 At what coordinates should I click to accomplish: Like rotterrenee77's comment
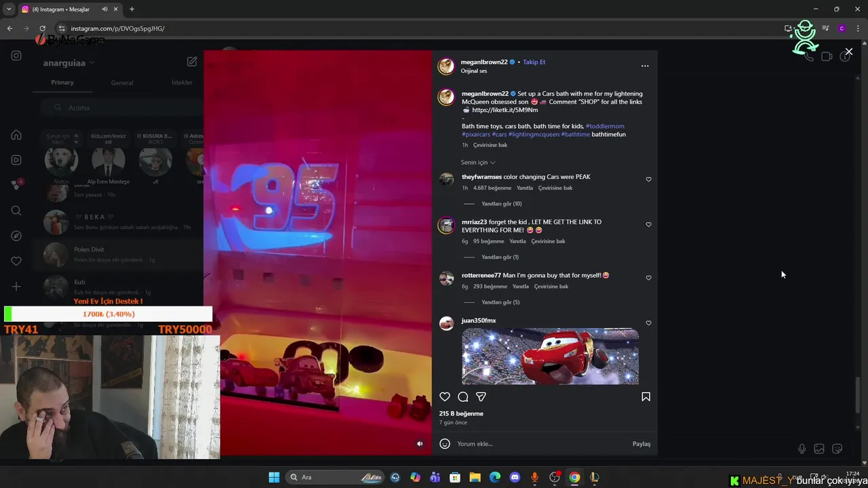[x=648, y=278]
